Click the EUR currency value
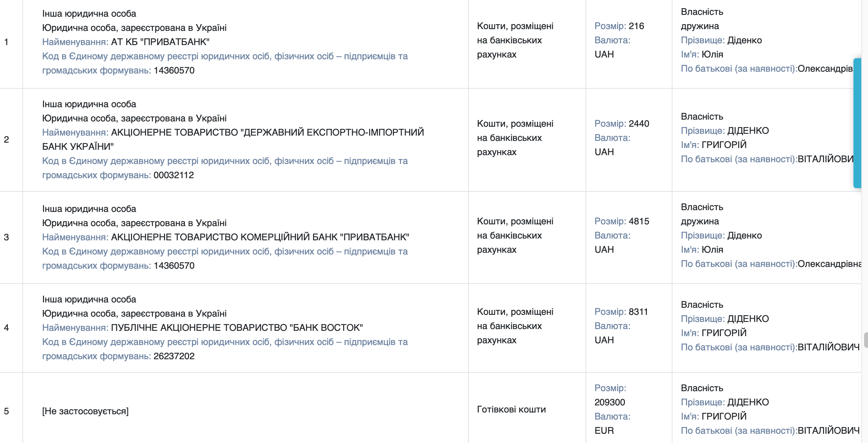868x443 pixels. pyautogui.click(x=604, y=431)
